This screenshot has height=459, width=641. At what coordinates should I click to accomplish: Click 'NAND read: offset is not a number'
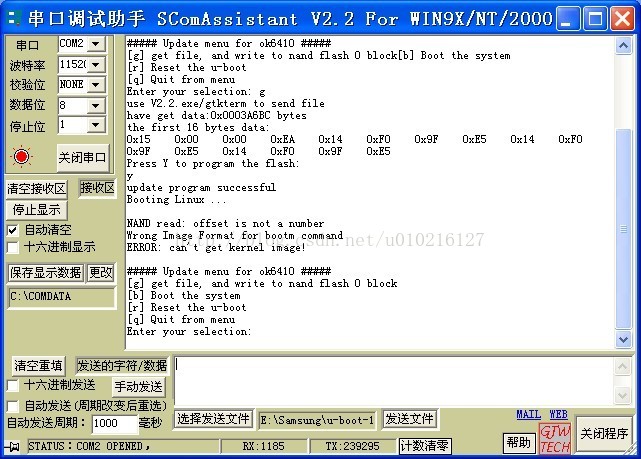click(225, 224)
